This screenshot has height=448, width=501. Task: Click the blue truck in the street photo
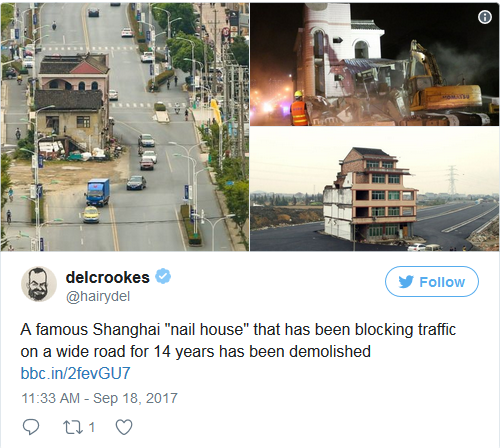98,192
